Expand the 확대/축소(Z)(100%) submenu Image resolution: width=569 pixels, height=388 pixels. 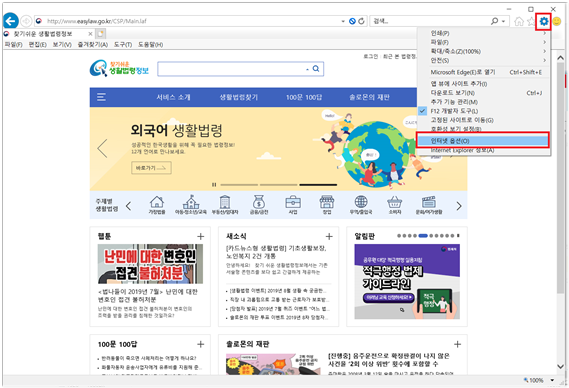click(483, 51)
